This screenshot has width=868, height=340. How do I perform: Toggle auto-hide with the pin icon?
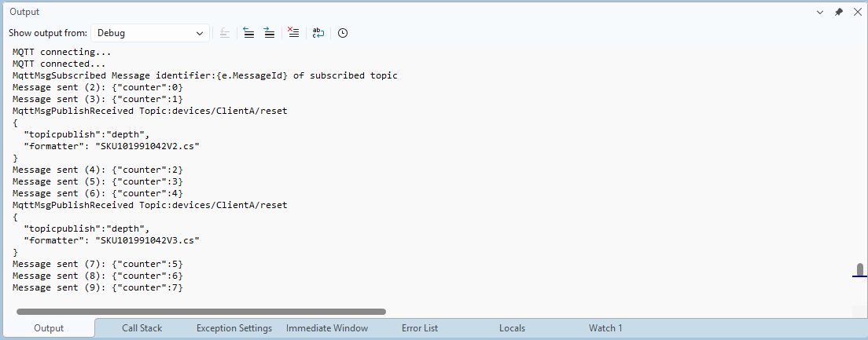coord(839,12)
